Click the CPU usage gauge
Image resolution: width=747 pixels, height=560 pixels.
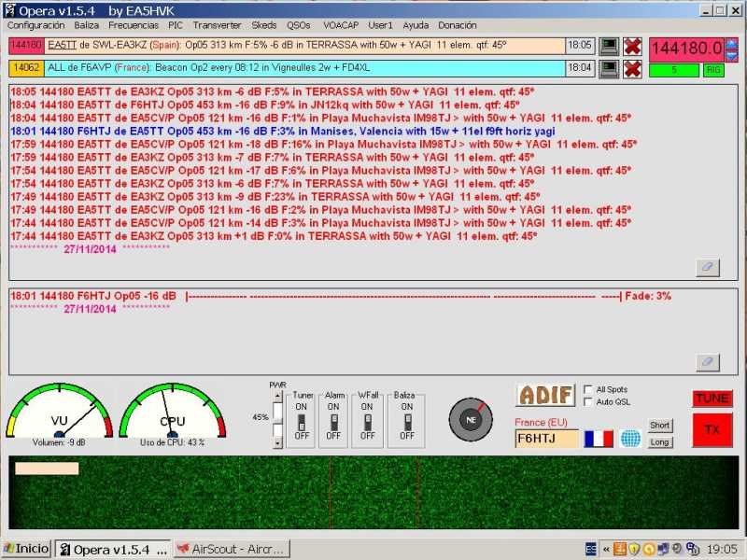(x=173, y=411)
